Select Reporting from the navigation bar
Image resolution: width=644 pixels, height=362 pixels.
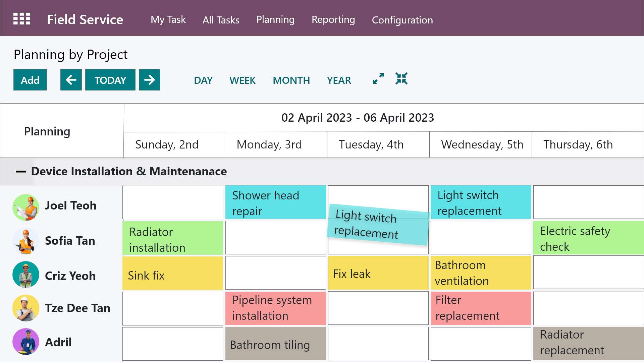coord(333,19)
